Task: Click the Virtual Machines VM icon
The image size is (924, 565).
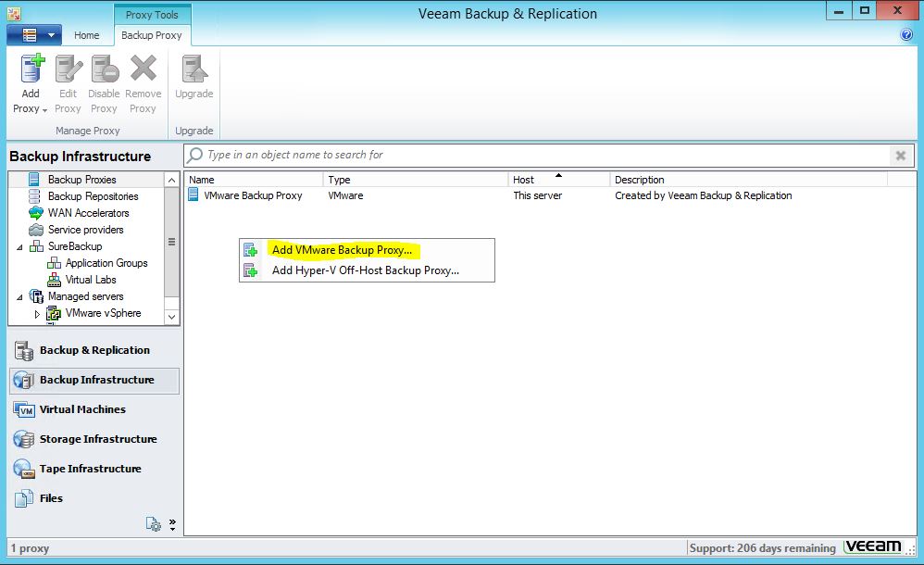Action: [x=24, y=410]
